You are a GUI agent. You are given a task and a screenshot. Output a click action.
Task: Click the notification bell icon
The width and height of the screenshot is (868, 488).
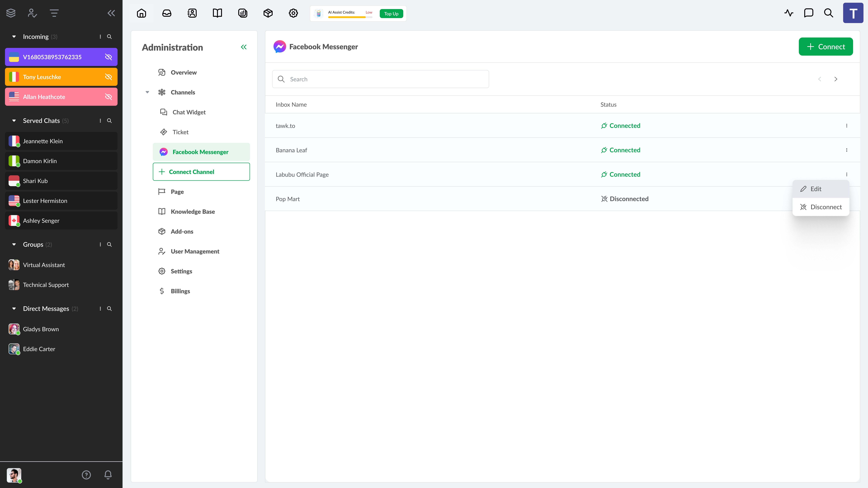pos(108,475)
